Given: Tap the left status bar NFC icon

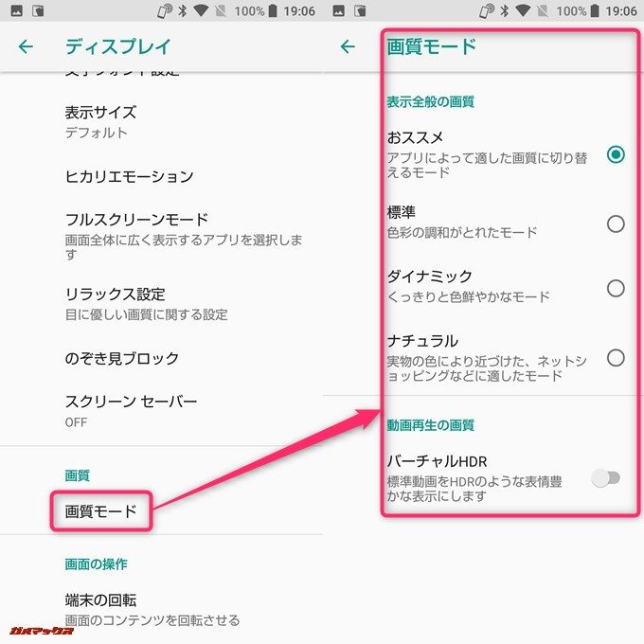Looking at the screenshot, I should point(165,10).
